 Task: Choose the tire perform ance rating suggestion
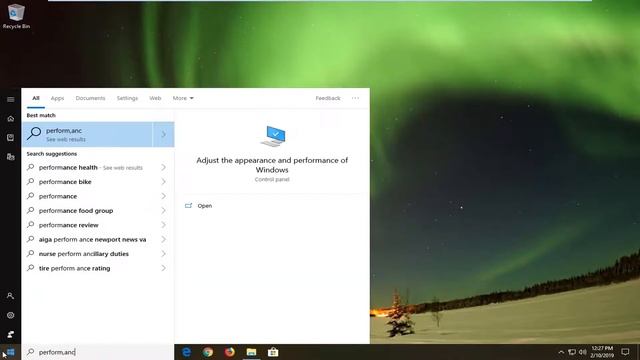(74, 268)
